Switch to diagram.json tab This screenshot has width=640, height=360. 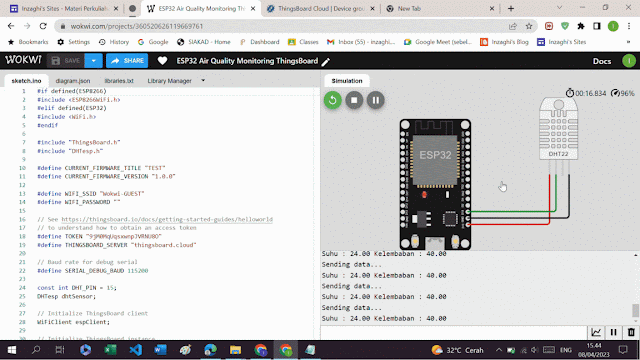(x=73, y=81)
